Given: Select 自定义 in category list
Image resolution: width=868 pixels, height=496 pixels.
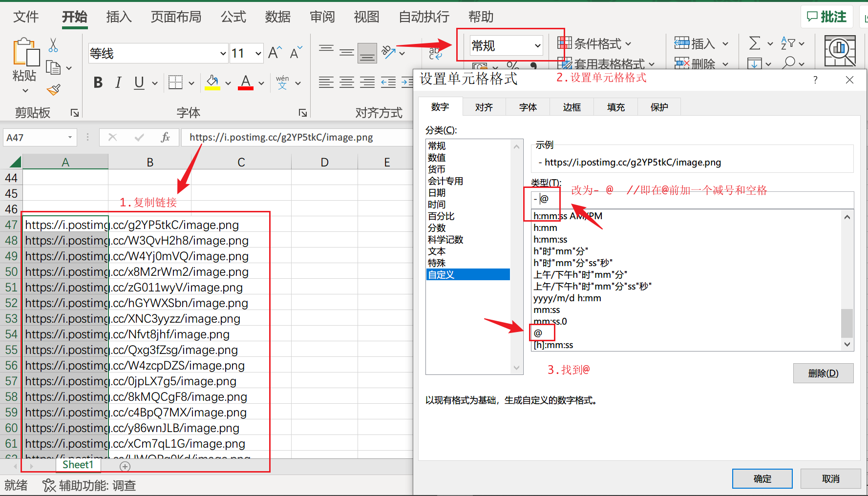Looking at the screenshot, I should [468, 275].
